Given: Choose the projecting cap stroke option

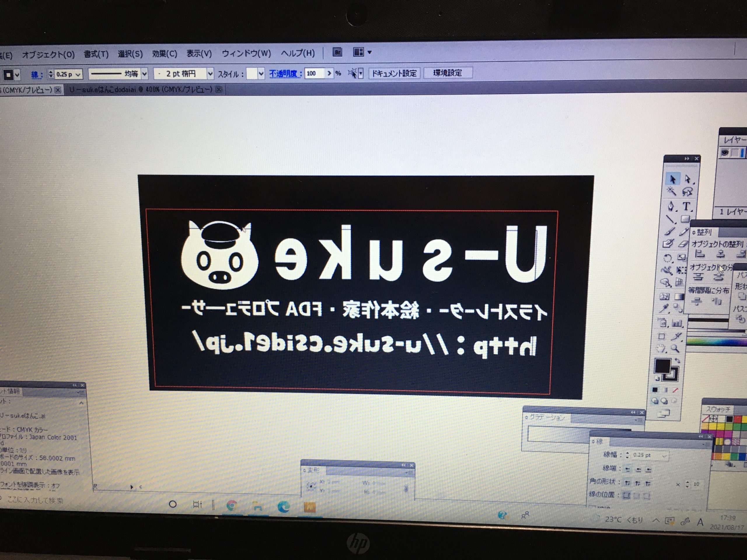Looking at the screenshot, I should (x=648, y=470).
